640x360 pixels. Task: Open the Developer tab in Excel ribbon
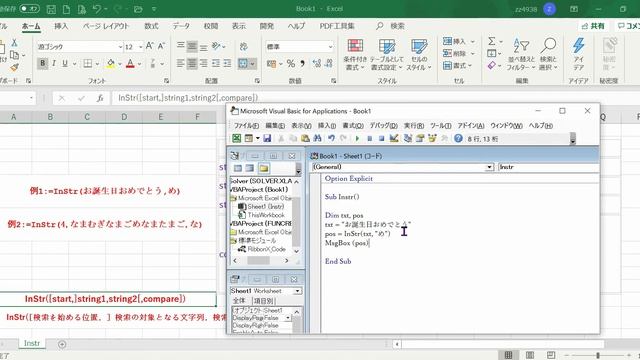point(267,26)
